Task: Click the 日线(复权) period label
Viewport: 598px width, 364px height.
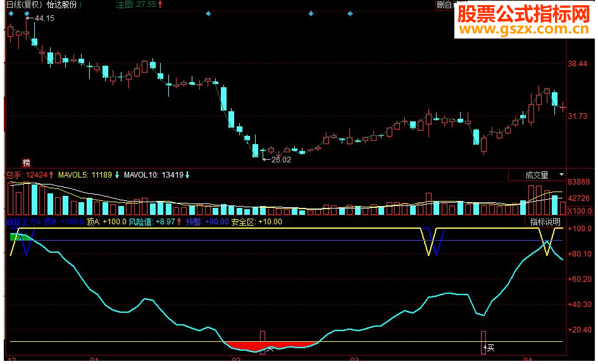Action: tap(24, 4)
